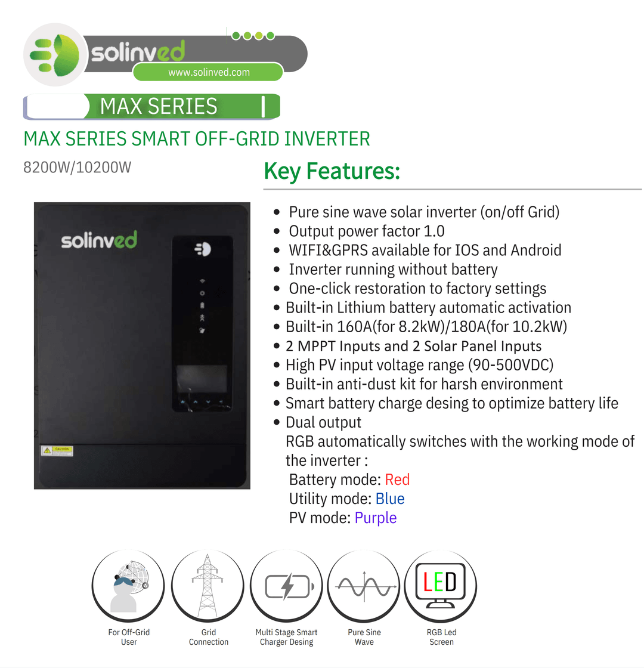This screenshot has width=644, height=668.
Task: Click the yellow warning label on inverter
Action: click(57, 451)
